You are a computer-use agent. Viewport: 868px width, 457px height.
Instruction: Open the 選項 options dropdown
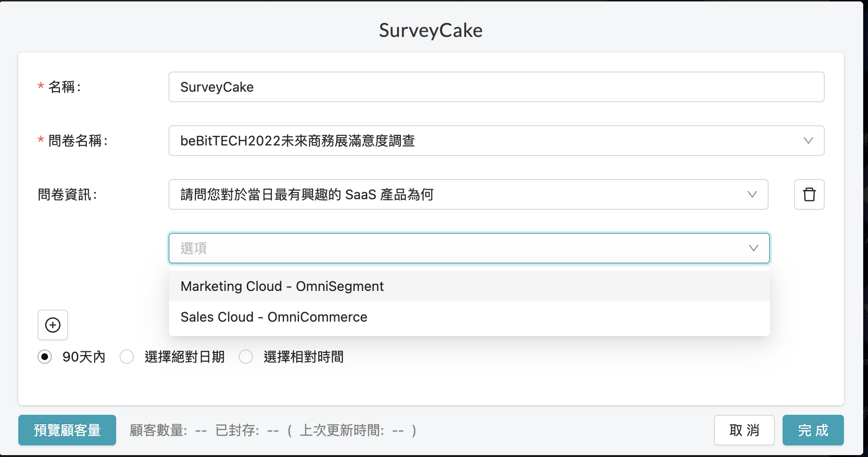tap(468, 248)
